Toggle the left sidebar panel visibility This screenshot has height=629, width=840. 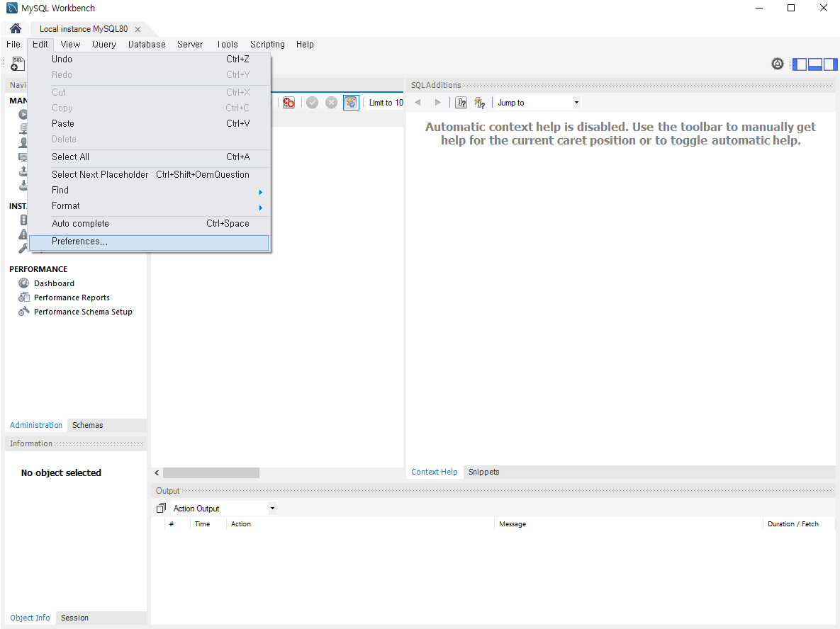tap(800, 64)
